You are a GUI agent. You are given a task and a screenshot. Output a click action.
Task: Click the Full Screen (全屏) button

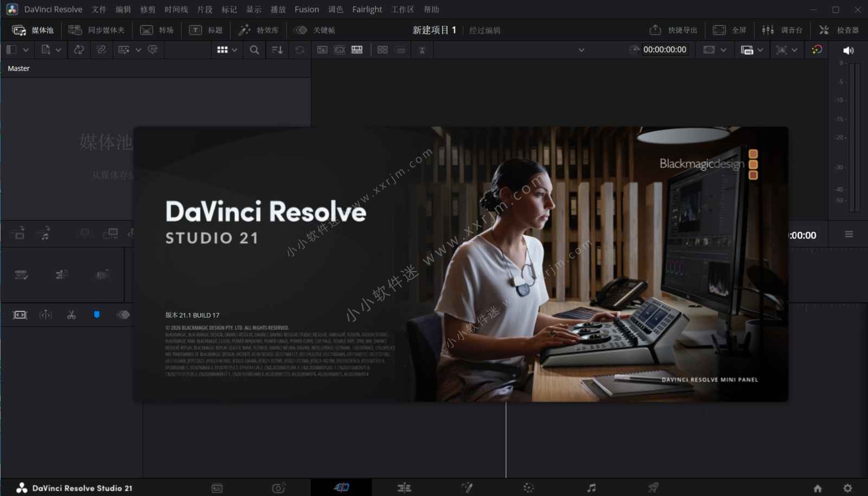click(730, 30)
